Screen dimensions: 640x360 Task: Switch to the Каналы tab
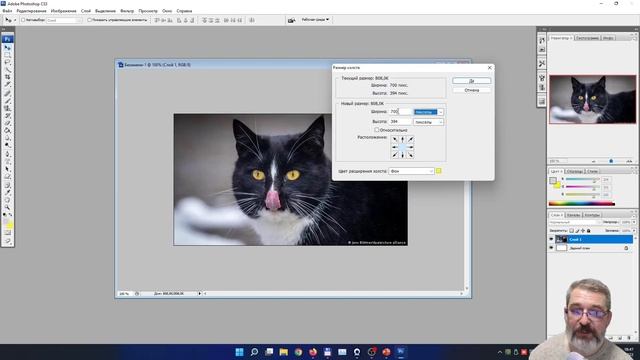(573, 215)
